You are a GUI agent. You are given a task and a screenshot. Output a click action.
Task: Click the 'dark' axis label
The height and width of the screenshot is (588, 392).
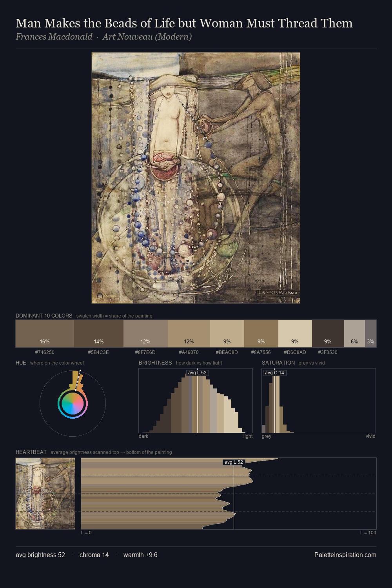click(143, 436)
